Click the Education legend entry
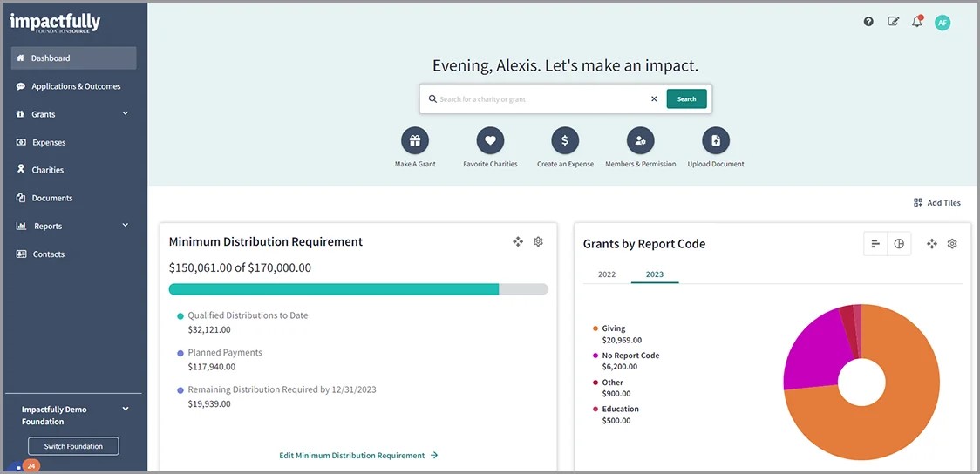 pos(615,415)
